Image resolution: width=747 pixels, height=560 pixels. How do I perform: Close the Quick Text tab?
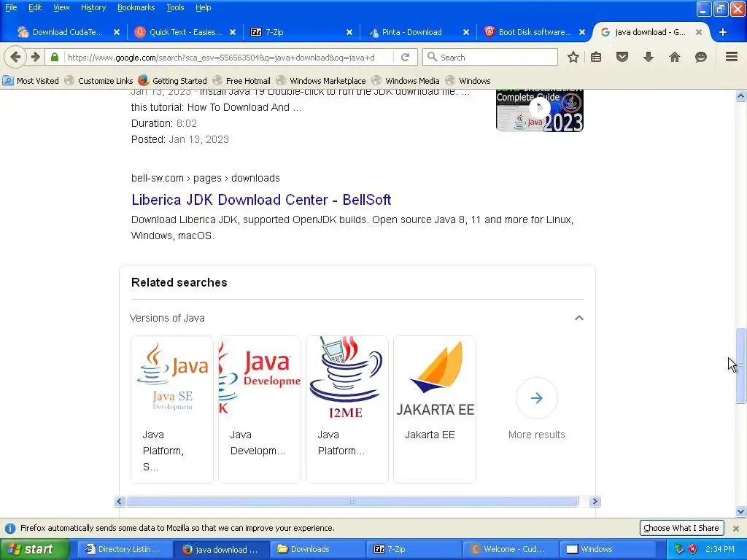pyautogui.click(x=233, y=32)
